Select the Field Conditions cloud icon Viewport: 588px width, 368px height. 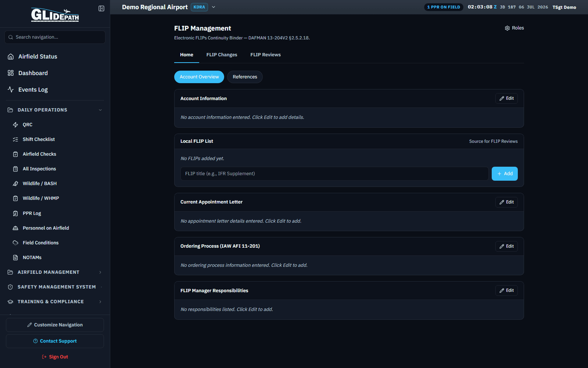coord(15,243)
